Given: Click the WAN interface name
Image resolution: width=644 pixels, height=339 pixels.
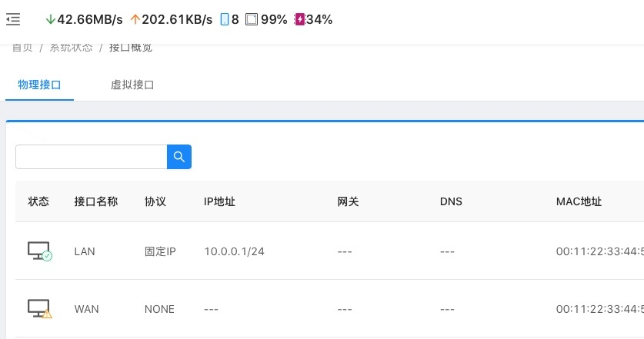Looking at the screenshot, I should click(x=86, y=309).
